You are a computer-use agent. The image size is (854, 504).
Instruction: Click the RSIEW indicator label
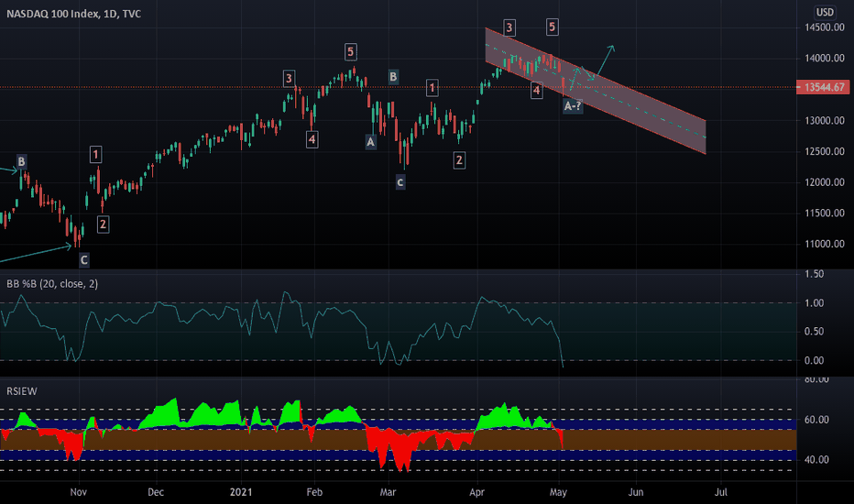coord(22,391)
